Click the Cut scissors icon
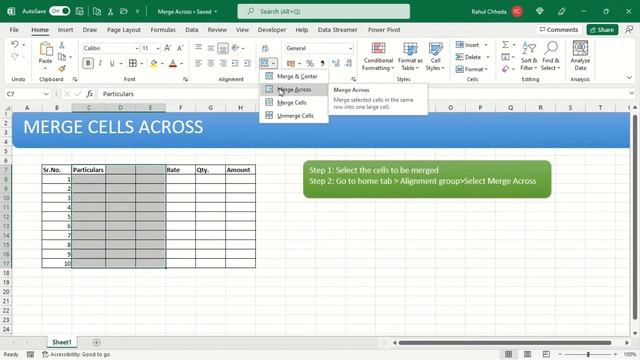Screen dimensions: 640x360 62,45
